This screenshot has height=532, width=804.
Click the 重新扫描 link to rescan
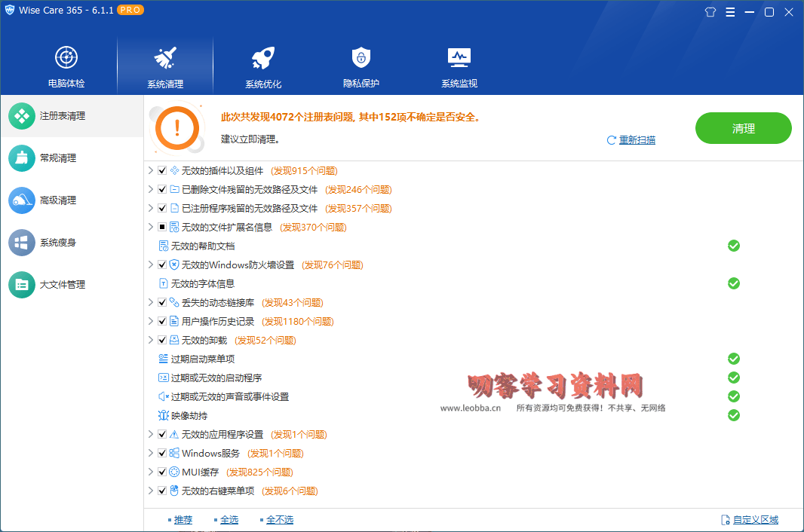click(636, 140)
